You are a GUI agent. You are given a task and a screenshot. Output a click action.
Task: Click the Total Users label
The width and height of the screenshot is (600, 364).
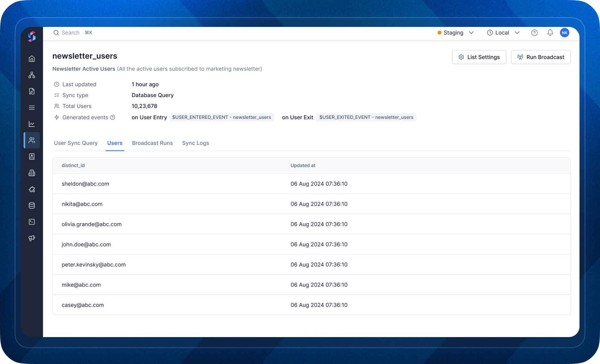(x=77, y=106)
